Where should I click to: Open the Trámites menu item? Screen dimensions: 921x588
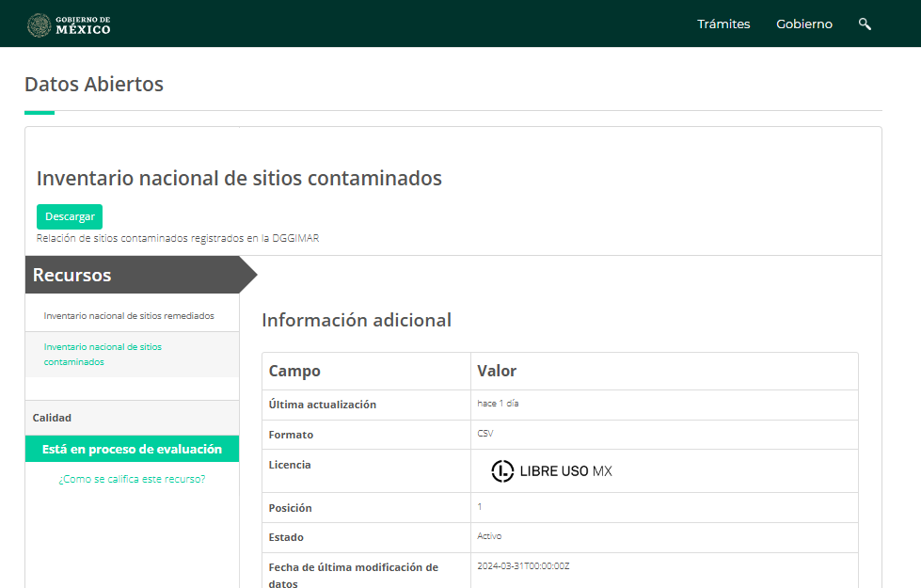point(723,24)
